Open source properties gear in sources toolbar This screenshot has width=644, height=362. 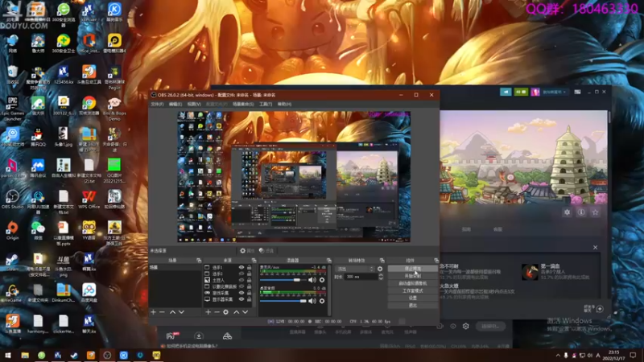[x=226, y=312]
